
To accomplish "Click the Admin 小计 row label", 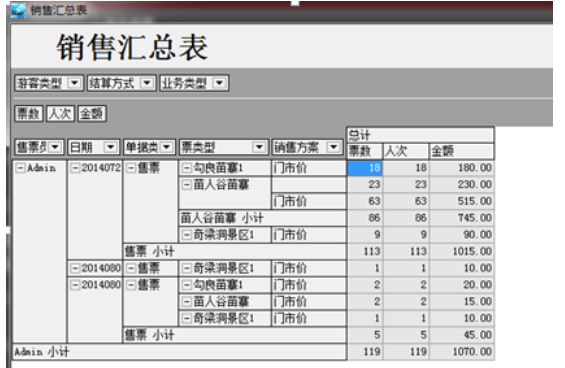I will point(179,352).
